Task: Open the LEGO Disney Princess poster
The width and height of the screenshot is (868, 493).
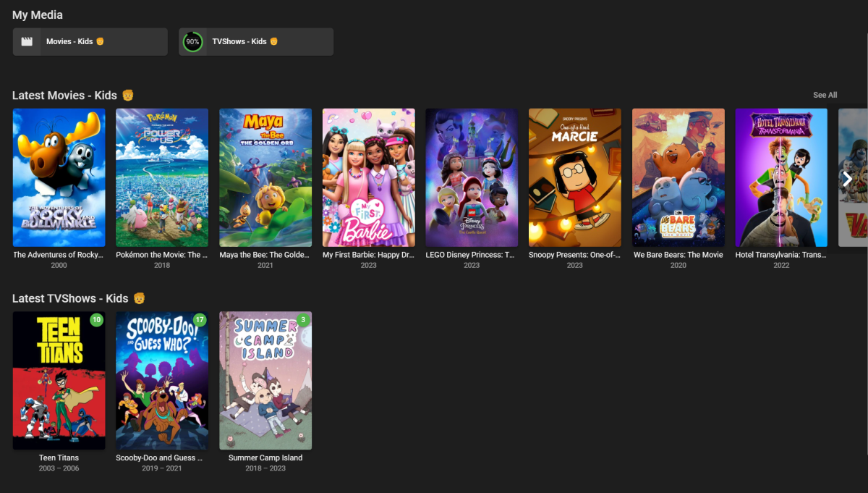Action: (x=472, y=177)
